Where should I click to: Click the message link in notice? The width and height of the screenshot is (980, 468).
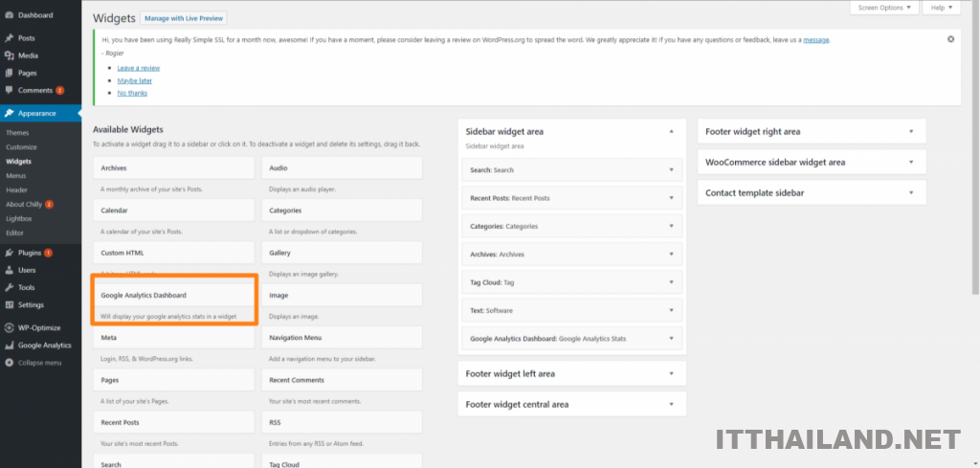click(816, 40)
